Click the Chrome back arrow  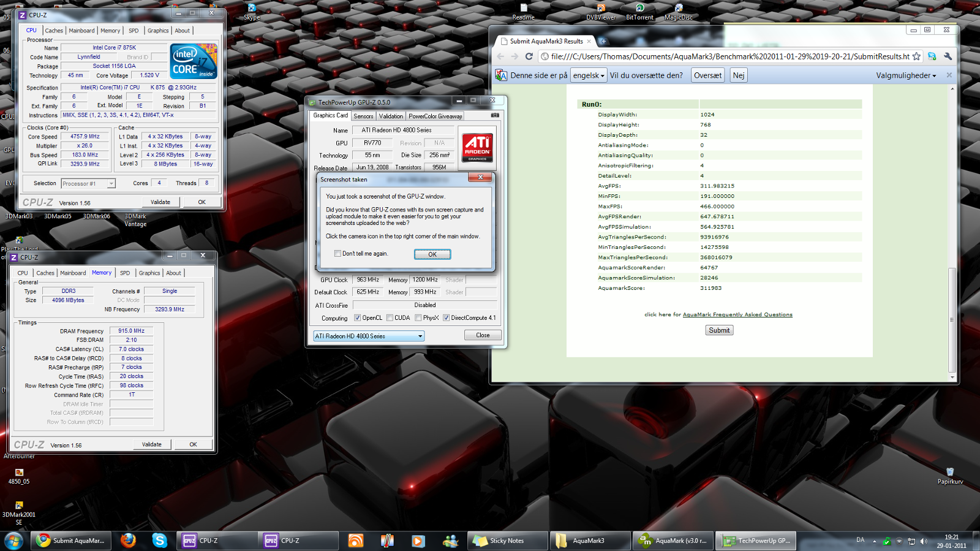coord(500,56)
